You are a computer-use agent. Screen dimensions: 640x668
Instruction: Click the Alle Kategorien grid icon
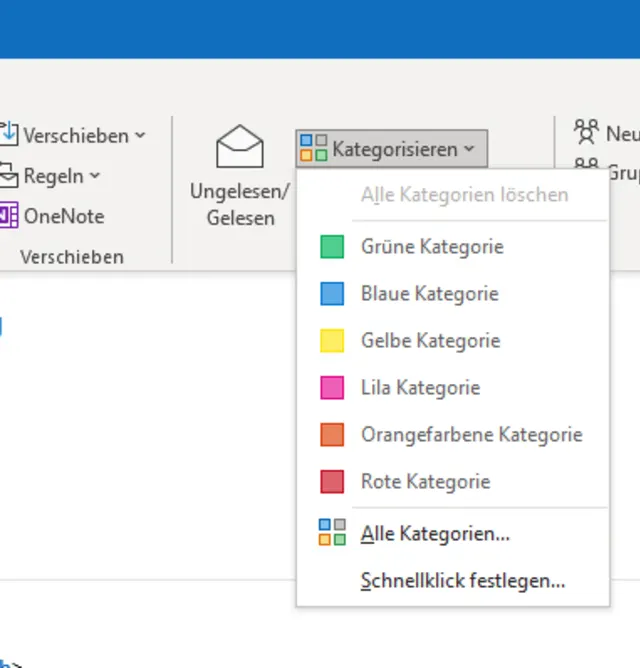point(332,533)
